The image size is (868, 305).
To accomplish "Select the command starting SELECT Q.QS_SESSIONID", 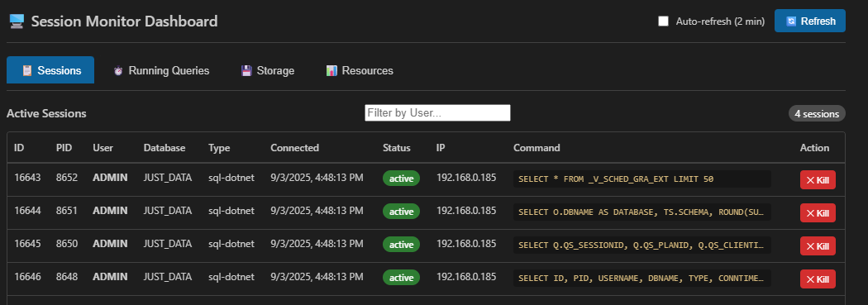I will (x=642, y=245).
